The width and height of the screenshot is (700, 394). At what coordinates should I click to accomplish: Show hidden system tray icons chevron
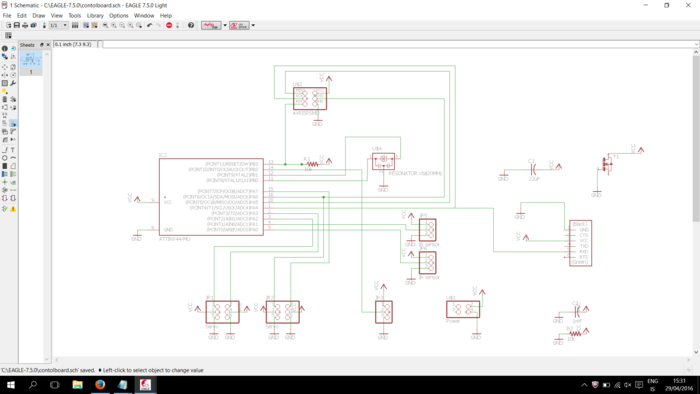pos(584,385)
